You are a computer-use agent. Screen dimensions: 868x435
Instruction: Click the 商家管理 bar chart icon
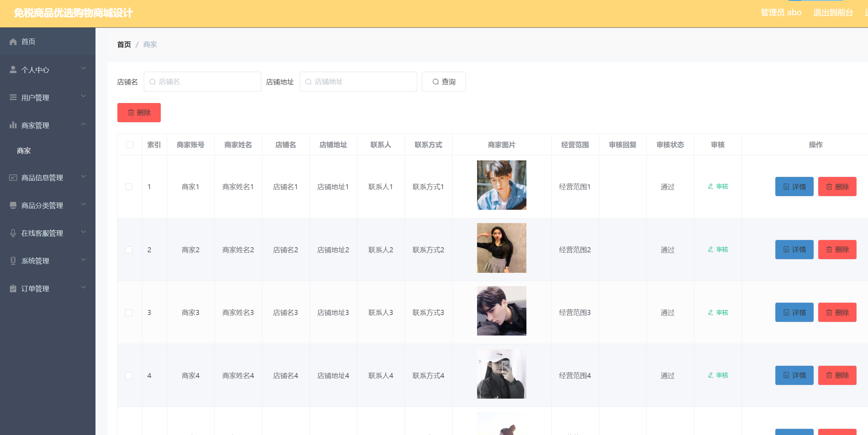pyautogui.click(x=13, y=125)
